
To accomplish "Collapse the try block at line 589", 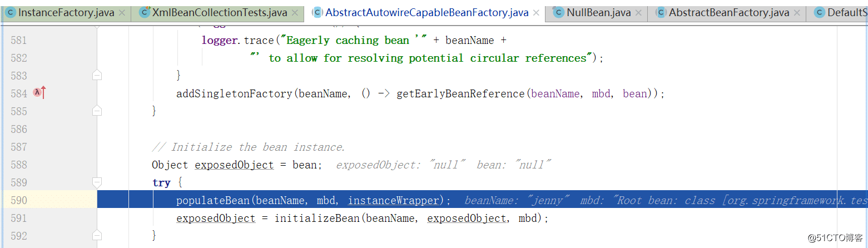I will click(x=97, y=182).
